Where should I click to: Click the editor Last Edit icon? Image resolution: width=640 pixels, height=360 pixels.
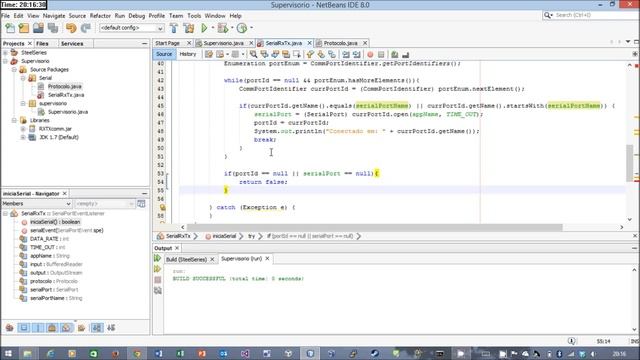coord(209,54)
